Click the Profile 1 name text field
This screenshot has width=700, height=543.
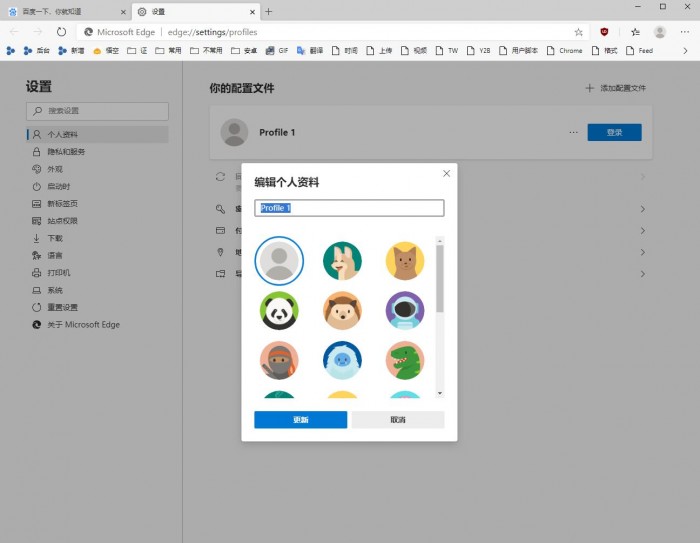coord(349,208)
